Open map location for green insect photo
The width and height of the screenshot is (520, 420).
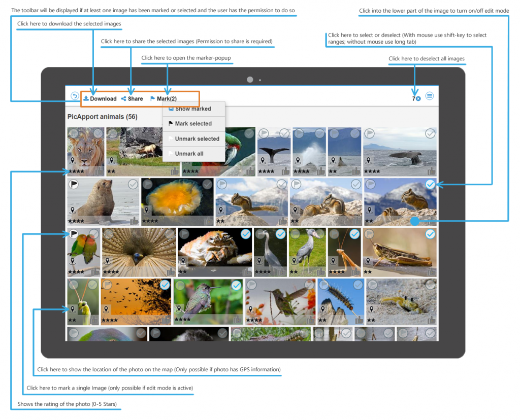[x=73, y=309]
